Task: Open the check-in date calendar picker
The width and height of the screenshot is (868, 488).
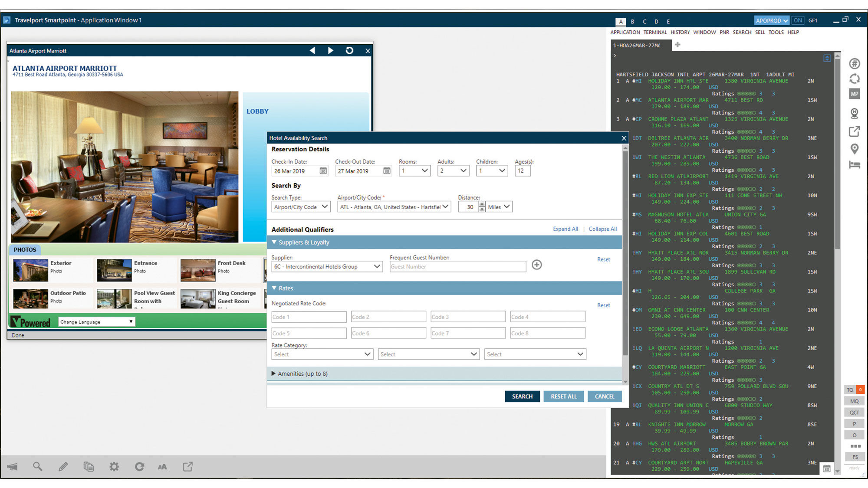Action: click(323, 171)
